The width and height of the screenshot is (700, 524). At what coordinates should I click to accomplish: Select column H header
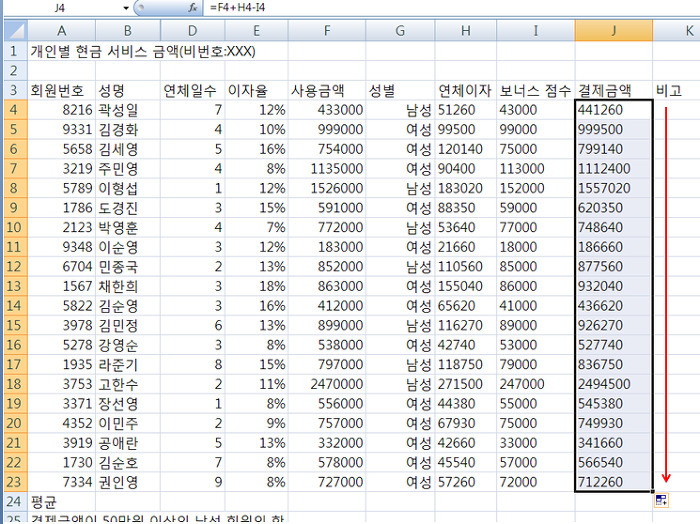tap(466, 31)
